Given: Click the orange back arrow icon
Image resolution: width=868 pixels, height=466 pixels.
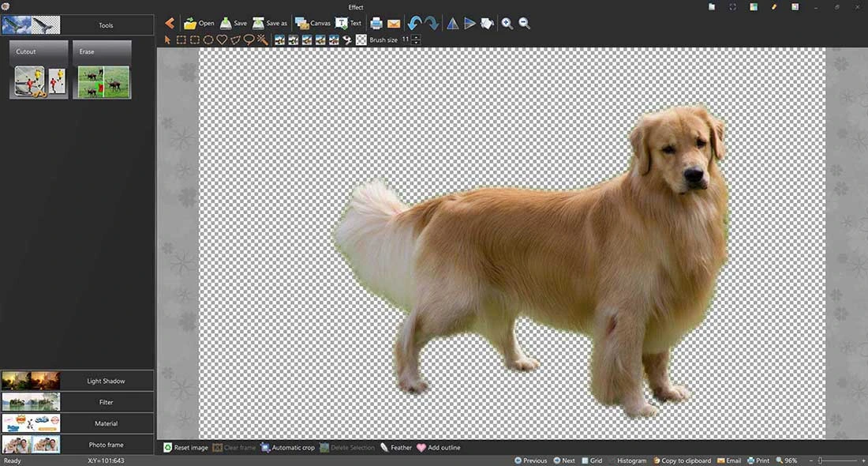Looking at the screenshot, I should pyautogui.click(x=170, y=23).
